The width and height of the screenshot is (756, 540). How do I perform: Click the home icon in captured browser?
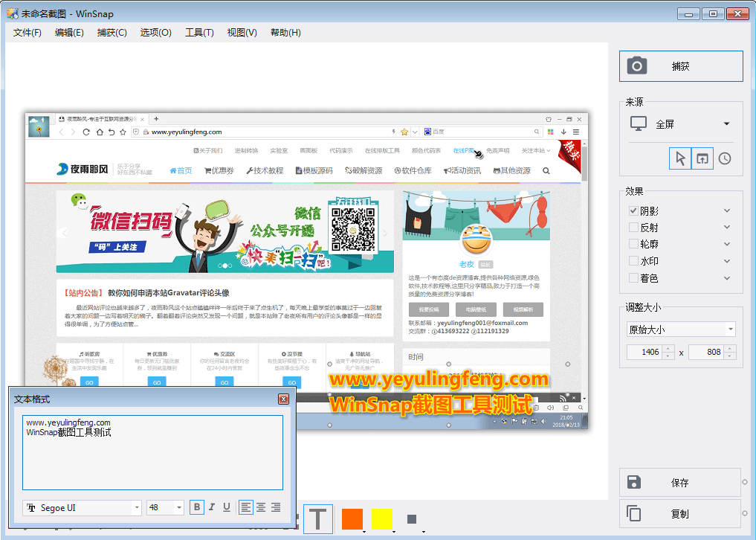point(100,132)
